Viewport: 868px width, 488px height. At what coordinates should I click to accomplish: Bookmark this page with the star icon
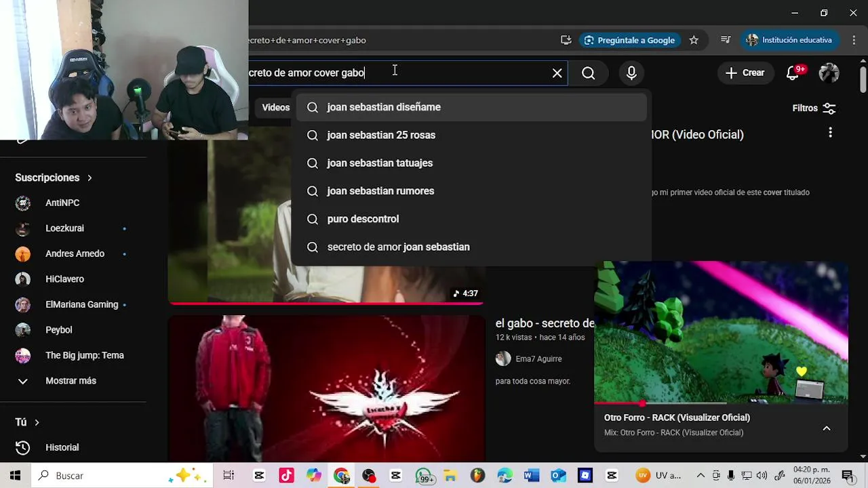694,40
